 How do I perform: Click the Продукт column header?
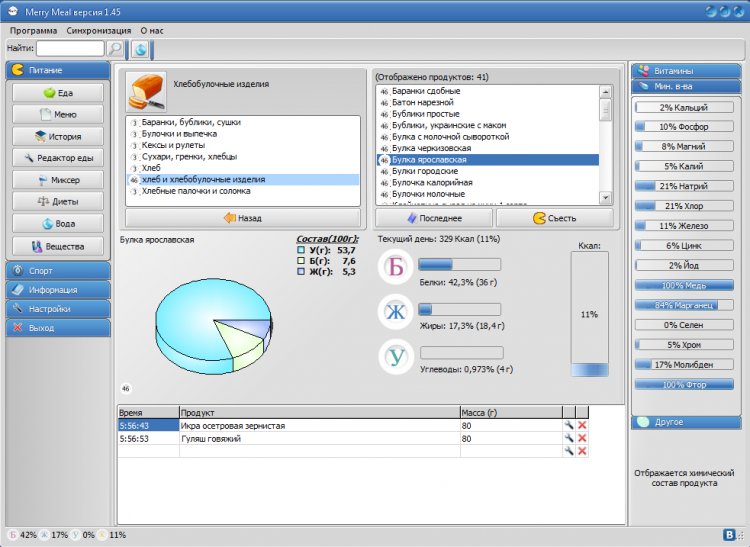[x=320, y=413]
